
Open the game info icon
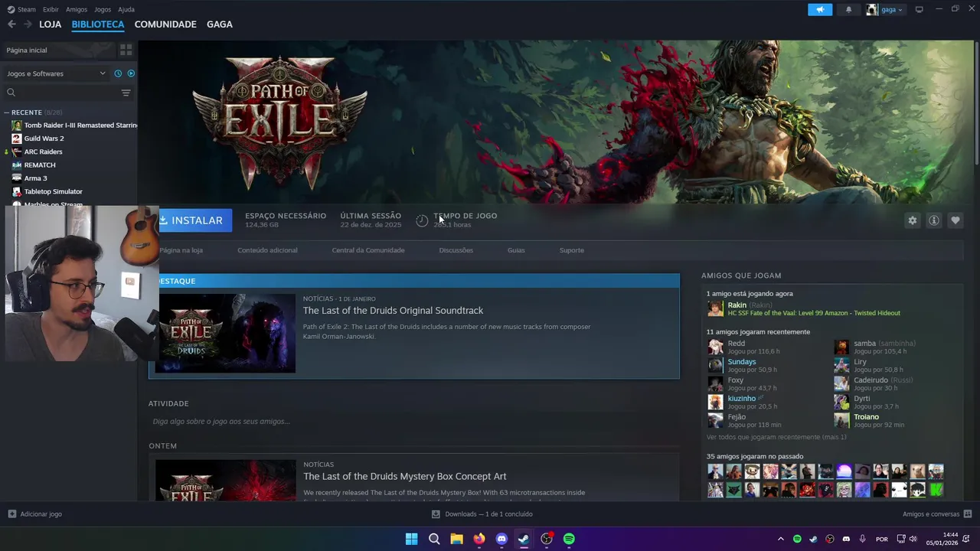pyautogui.click(x=933, y=220)
